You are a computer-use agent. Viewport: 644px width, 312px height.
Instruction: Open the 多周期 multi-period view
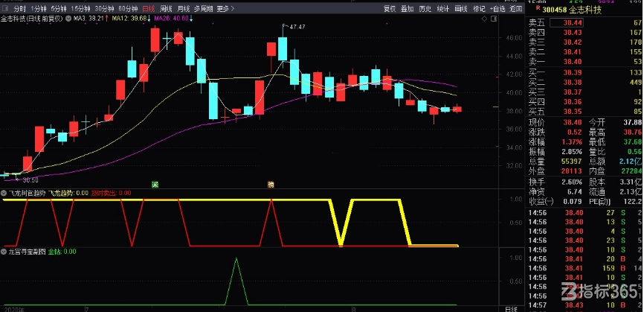(204, 9)
